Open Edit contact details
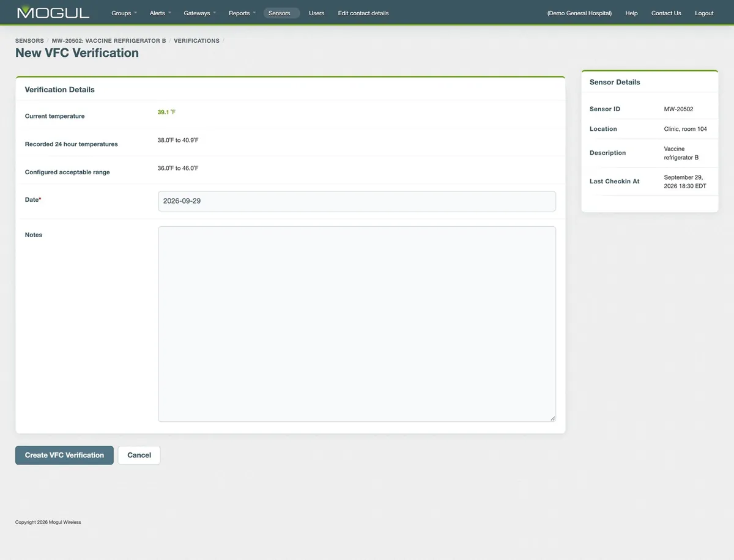This screenshot has height=560, width=734. click(x=363, y=13)
